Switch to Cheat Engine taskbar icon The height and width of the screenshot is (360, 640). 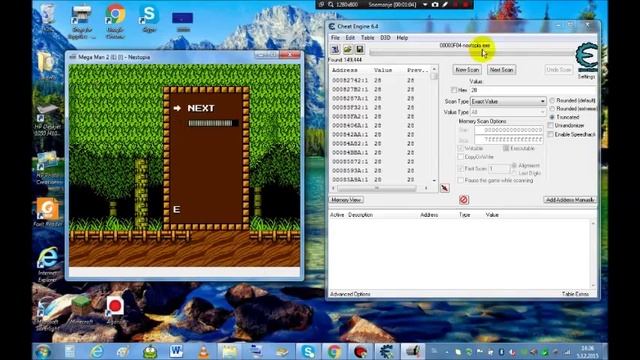(386, 351)
